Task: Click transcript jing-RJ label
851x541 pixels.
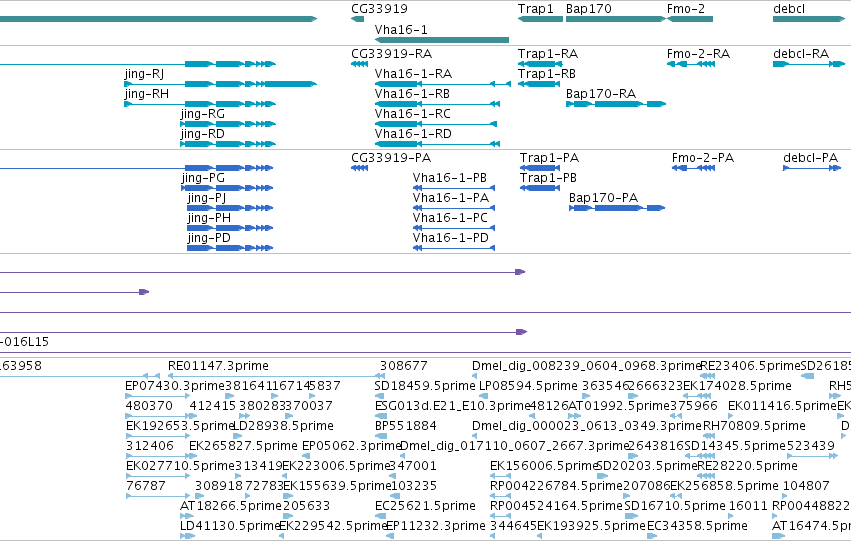Action: [144, 74]
